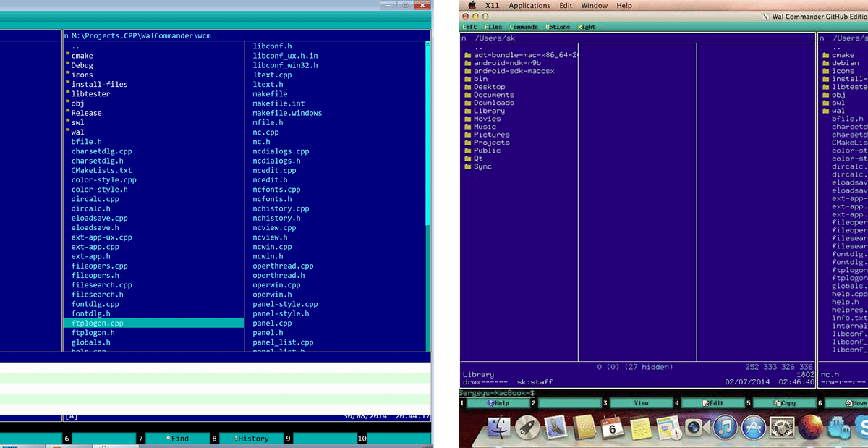Click the "0 (0) (27 hidden)" status text

(637, 367)
